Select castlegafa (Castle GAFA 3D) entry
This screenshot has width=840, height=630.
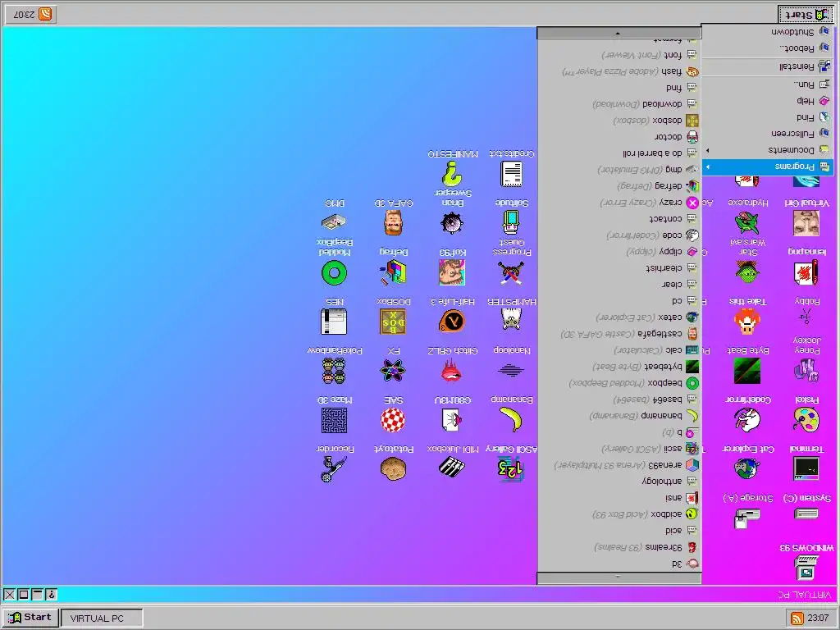coord(619,334)
